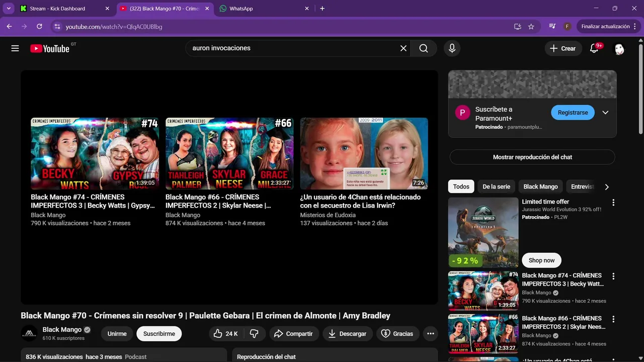644x362 pixels.
Task: Open options for Jurassic World ad
Action: tap(613, 203)
